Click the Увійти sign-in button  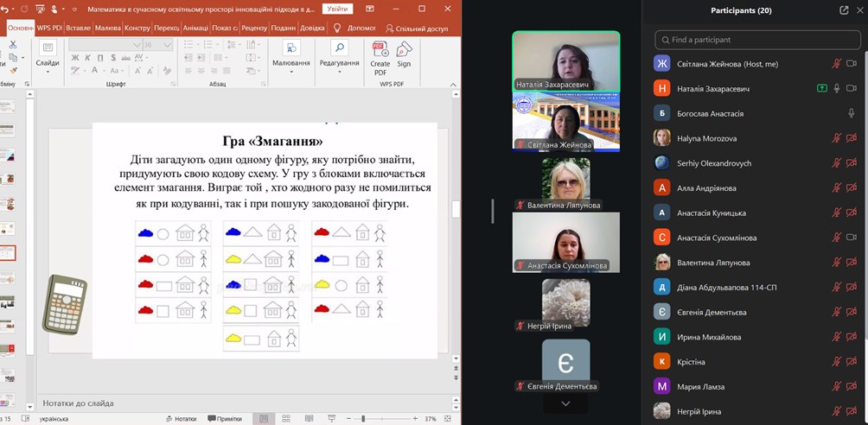click(337, 9)
